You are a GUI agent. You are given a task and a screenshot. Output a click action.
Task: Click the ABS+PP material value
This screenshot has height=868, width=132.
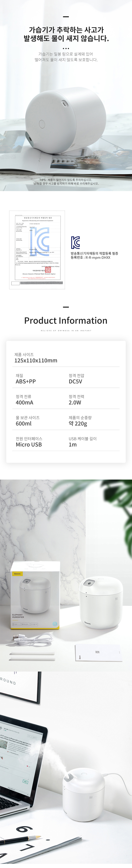coord(26,381)
